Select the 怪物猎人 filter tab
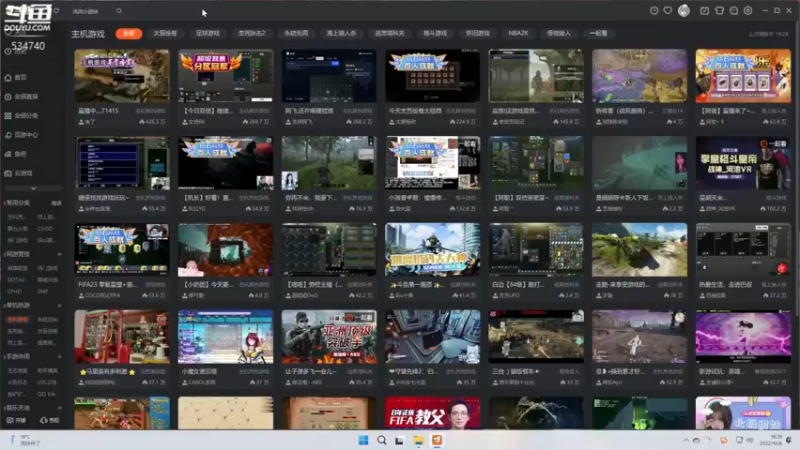 point(559,33)
